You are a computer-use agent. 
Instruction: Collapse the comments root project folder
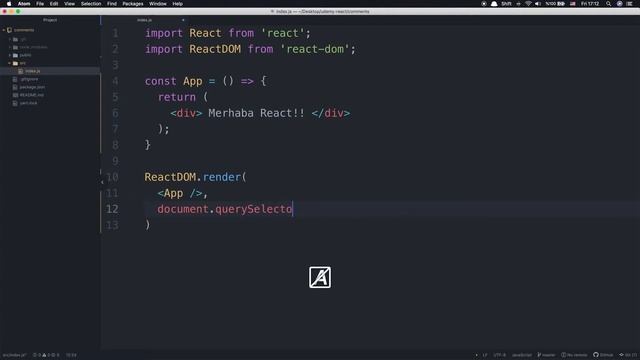point(4,30)
